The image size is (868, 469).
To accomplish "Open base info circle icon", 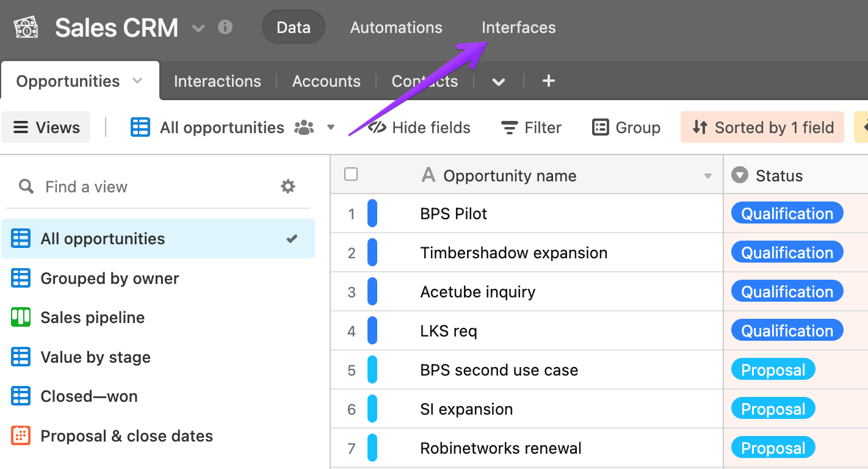I will tap(225, 27).
